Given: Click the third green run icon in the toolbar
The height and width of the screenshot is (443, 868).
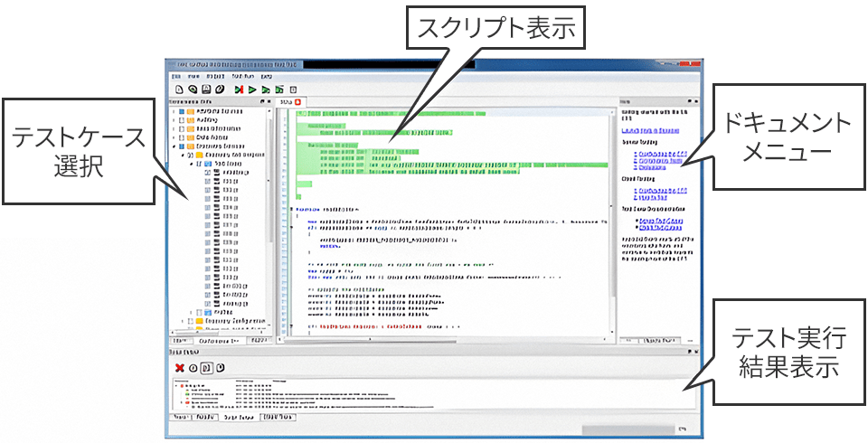Looking at the screenshot, I should pos(266,90).
